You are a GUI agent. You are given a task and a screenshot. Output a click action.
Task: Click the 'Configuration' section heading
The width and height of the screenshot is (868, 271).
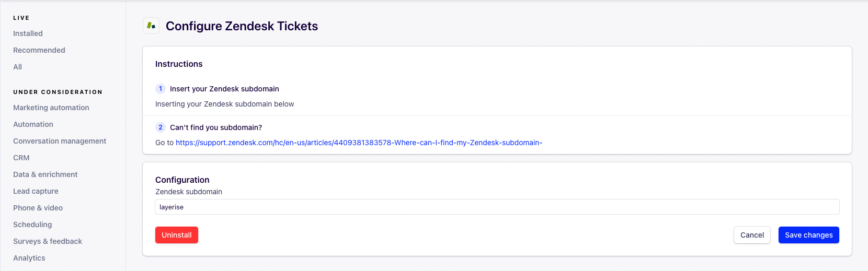[x=182, y=180]
